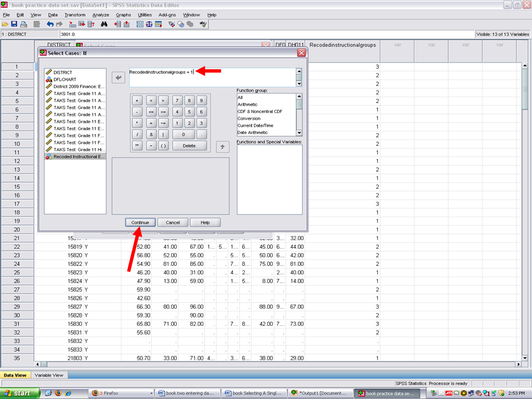Switch to the Variable View tab

tap(49, 375)
